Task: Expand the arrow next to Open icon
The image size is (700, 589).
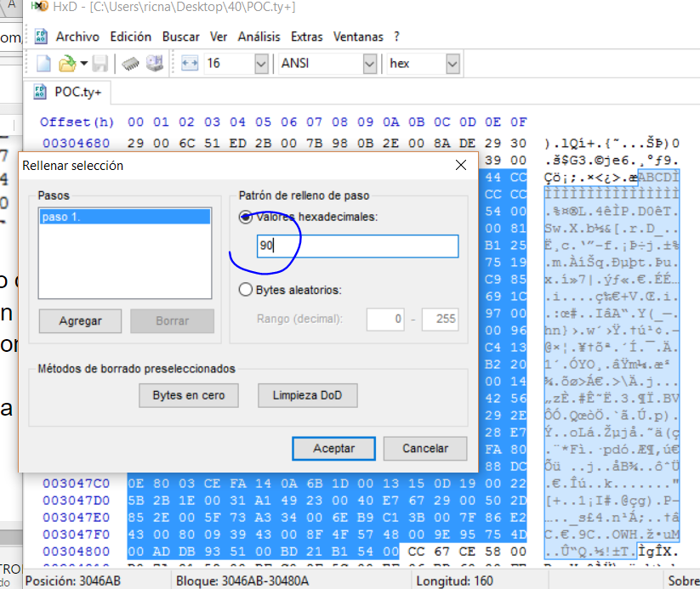Action: pos(83,64)
